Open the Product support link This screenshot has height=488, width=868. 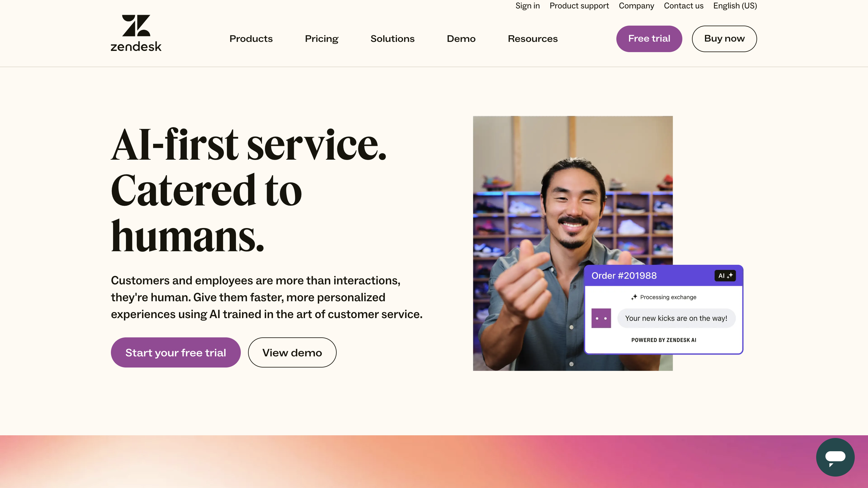pyautogui.click(x=579, y=6)
